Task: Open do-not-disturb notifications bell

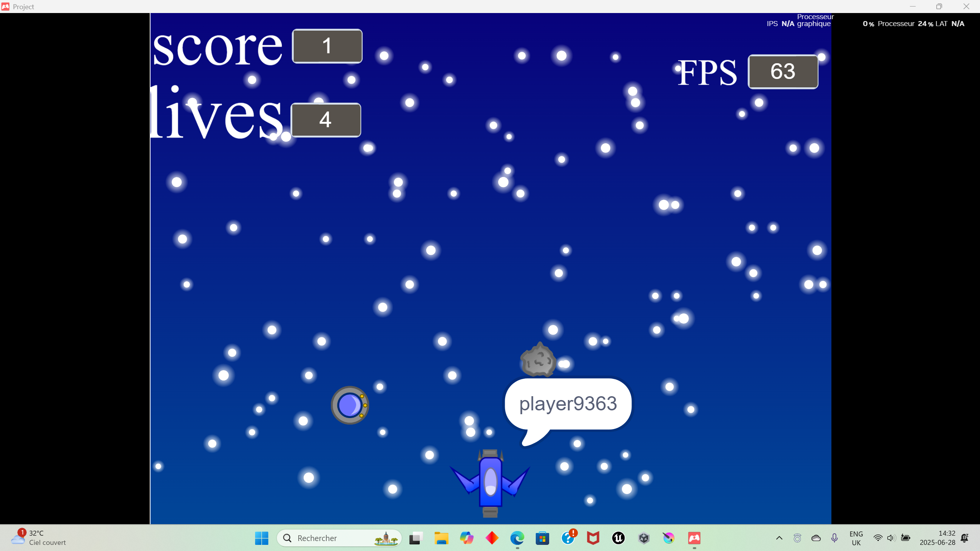Action: pos(965,538)
